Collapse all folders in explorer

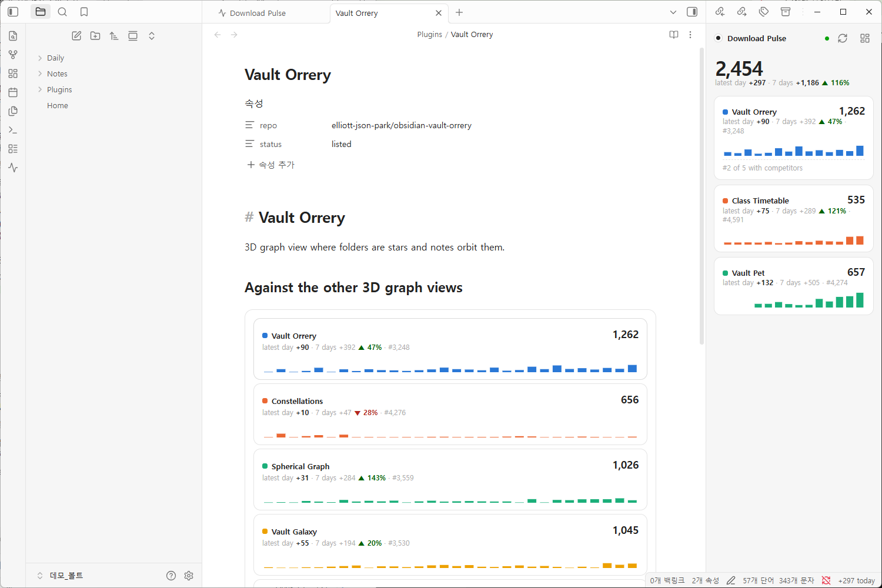point(152,36)
